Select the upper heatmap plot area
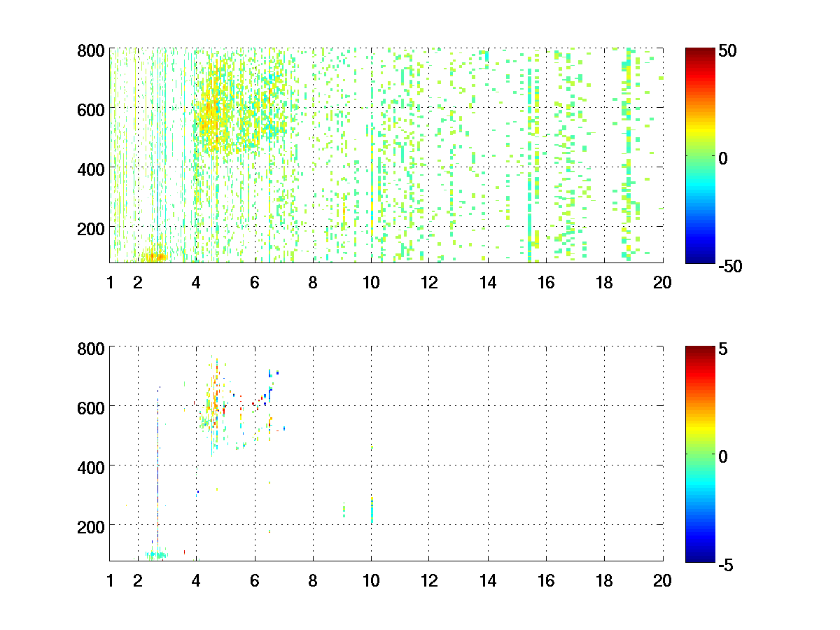Image resolution: width=840 pixels, height=630 pixels. (x=386, y=155)
